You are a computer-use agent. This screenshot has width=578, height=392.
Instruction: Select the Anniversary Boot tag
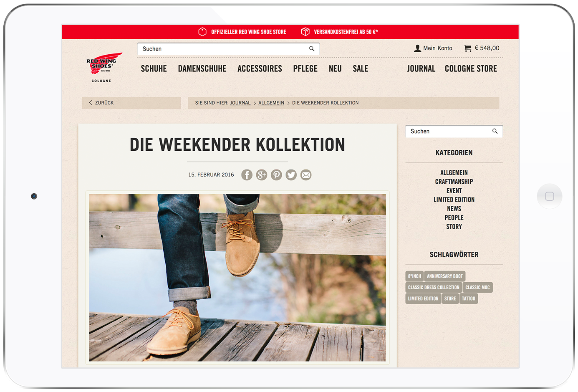pos(445,276)
